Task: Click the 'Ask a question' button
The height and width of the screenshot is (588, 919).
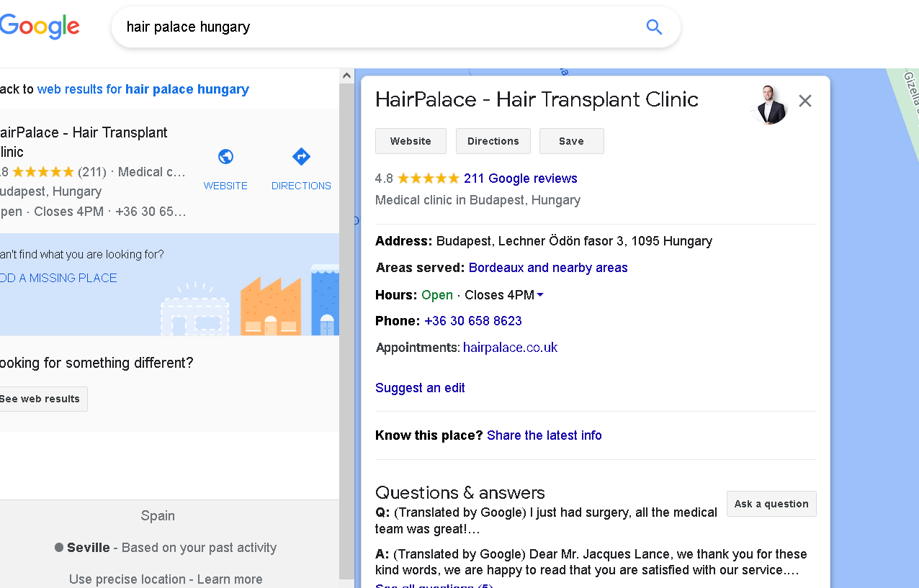Action: point(771,504)
